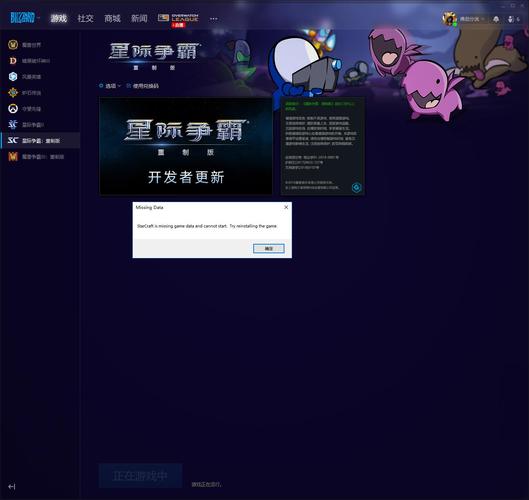Open the friends list icon
This screenshot has width=529, height=500.
(513, 19)
